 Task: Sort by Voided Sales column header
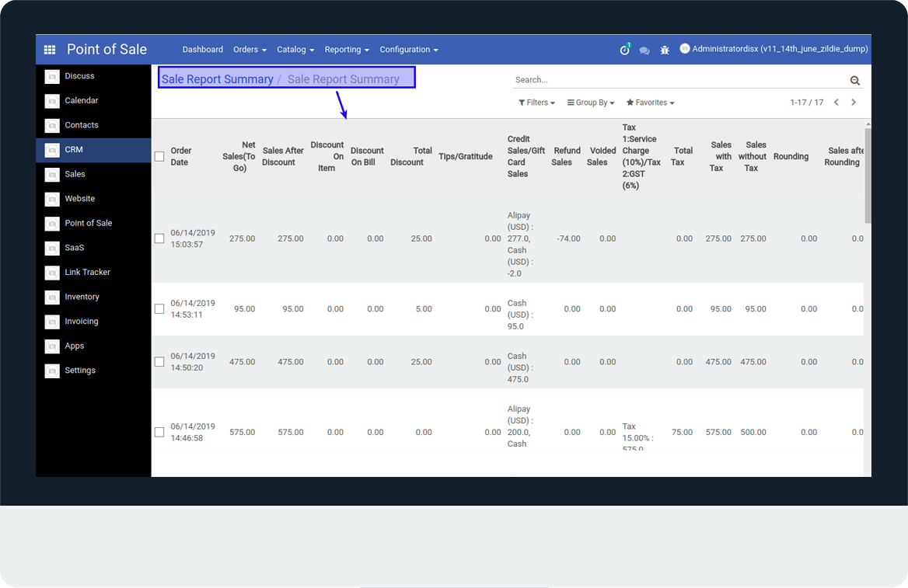click(602, 156)
